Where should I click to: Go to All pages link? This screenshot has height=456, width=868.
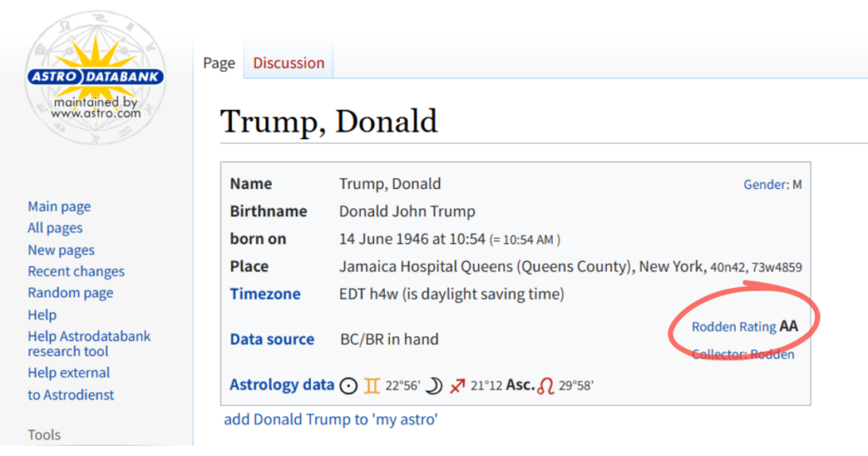pos(55,228)
